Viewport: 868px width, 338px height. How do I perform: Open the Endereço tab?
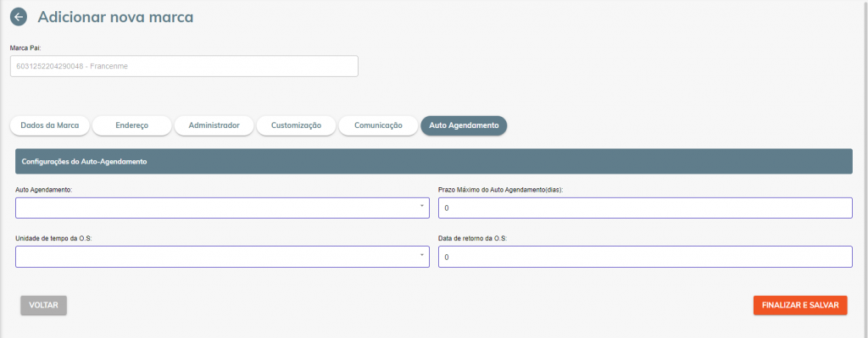[x=131, y=125]
